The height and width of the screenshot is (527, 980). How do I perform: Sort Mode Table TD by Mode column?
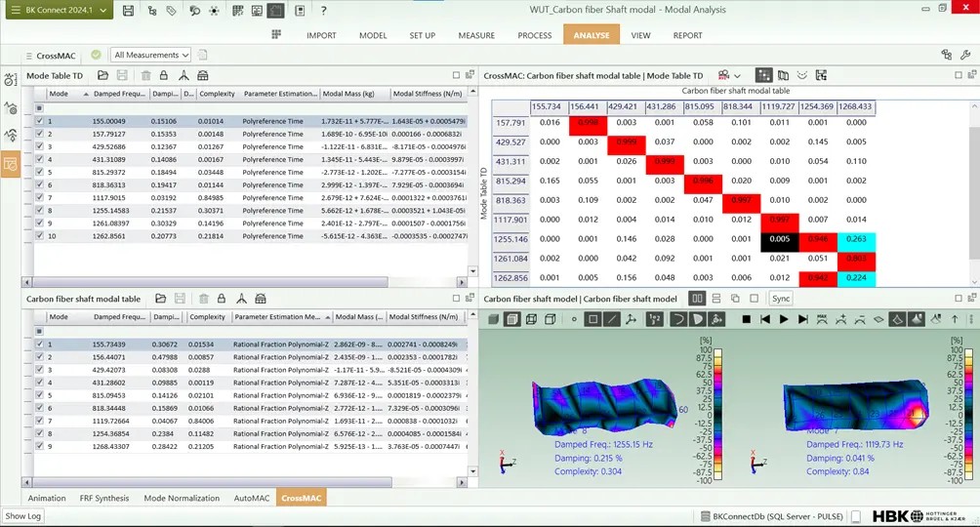pyautogui.click(x=67, y=94)
